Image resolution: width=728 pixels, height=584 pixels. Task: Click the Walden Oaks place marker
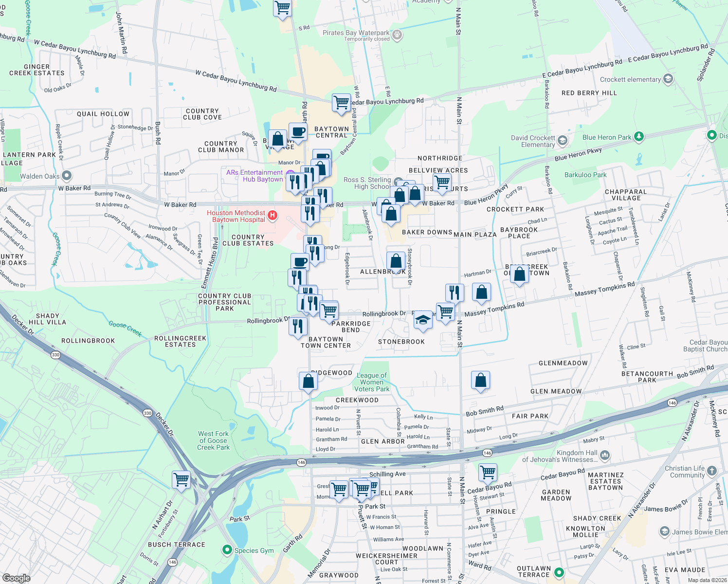[x=66, y=176]
